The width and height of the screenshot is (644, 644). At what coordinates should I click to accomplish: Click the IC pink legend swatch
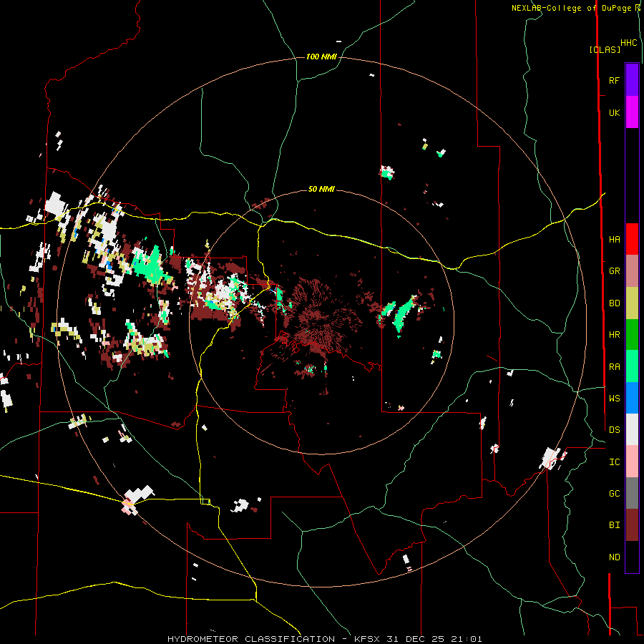[632, 462]
